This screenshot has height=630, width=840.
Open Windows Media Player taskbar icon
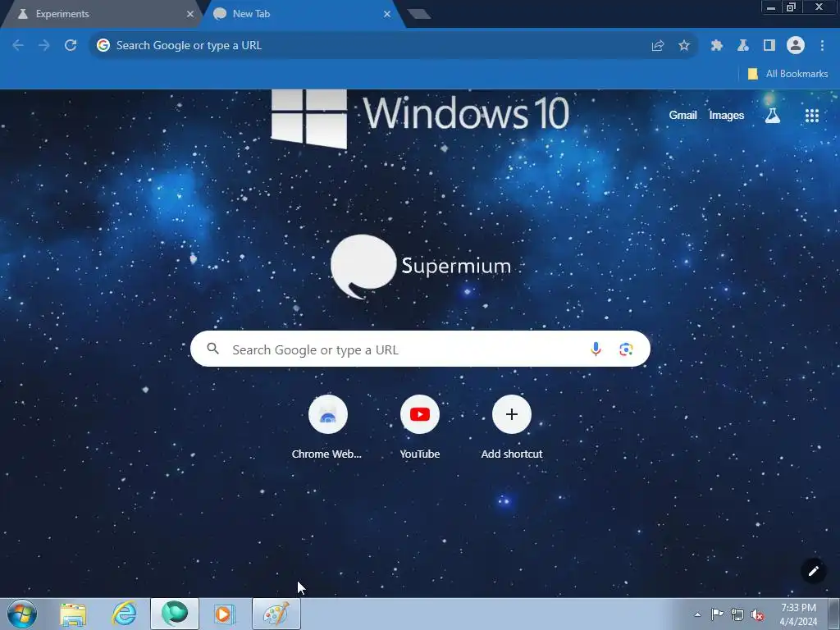pyautogui.click(x=224, y=614)
